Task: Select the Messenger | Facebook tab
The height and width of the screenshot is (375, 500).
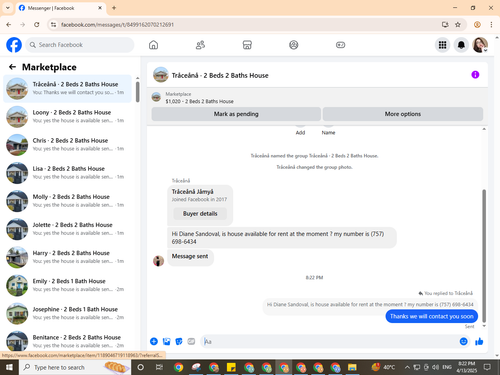Action: point(61,8)
